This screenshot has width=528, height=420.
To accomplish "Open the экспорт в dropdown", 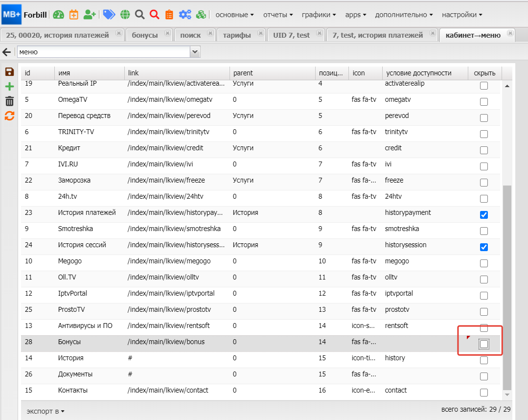I will coord(46,411).
